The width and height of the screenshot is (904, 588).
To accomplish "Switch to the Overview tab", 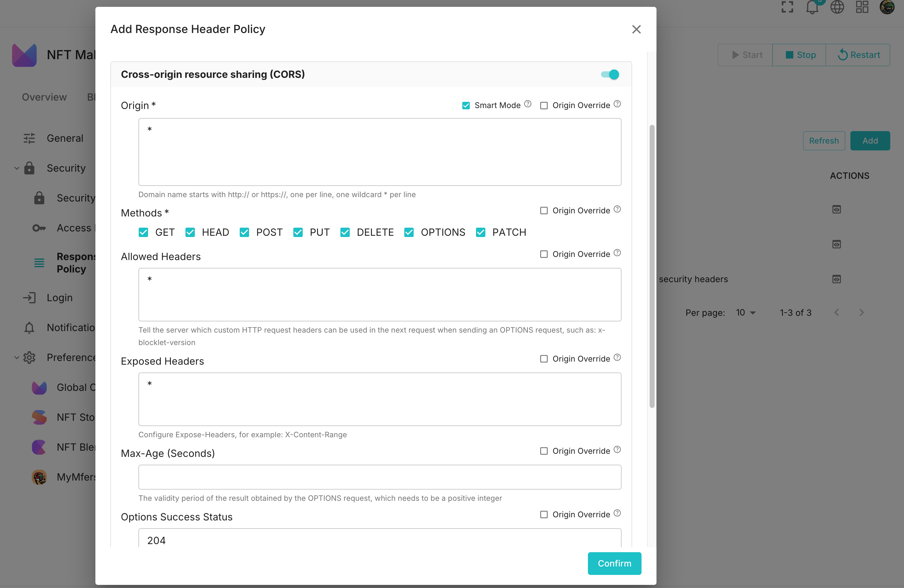I will (44, 97).
